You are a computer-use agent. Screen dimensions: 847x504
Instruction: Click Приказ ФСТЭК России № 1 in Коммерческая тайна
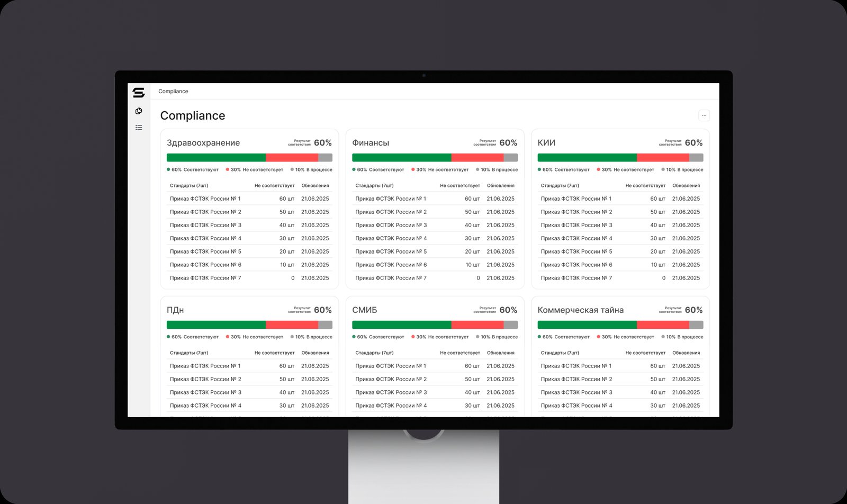pyautogui.click(x=576, y=366)
